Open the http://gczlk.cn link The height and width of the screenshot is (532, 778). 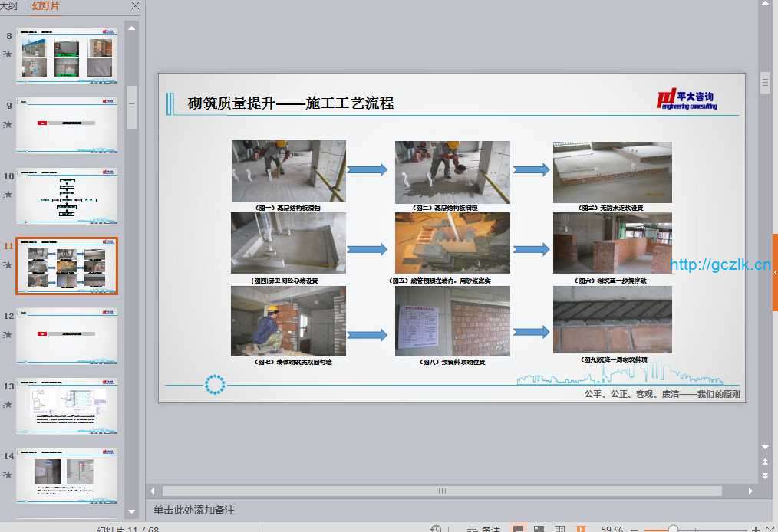pyautogui.click(x=720, y=265)
